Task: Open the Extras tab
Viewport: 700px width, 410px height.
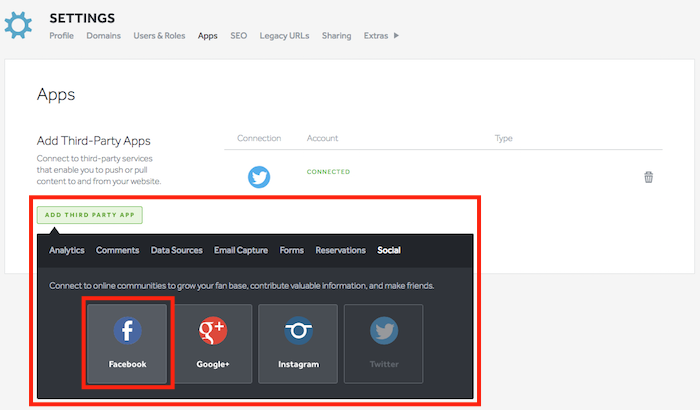Action: [x=376, y=36]
